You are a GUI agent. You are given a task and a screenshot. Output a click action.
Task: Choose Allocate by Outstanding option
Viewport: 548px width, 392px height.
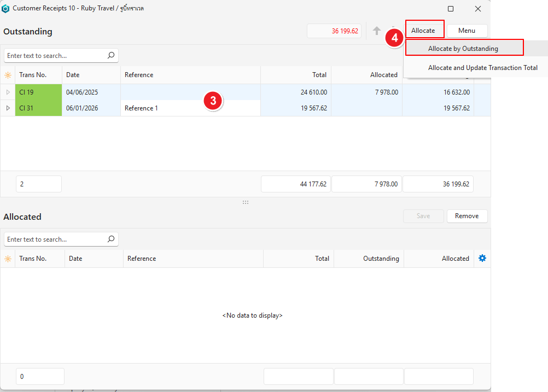[x=463, y=49]
